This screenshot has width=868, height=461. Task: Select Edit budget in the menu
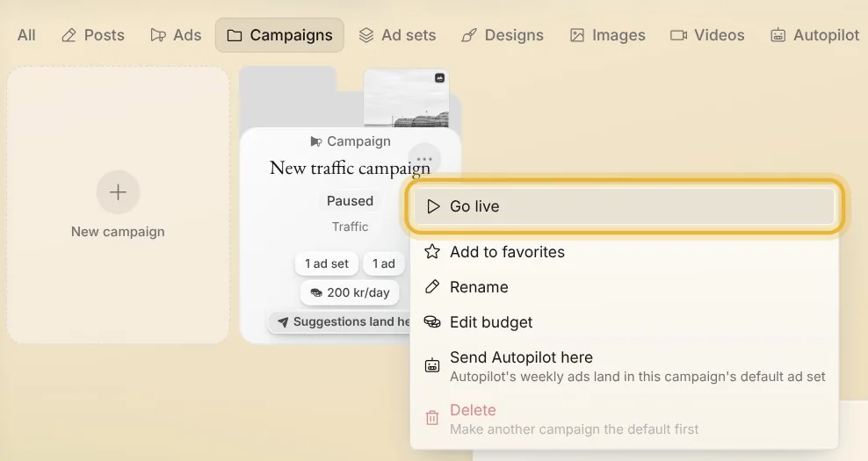point(625,322)
